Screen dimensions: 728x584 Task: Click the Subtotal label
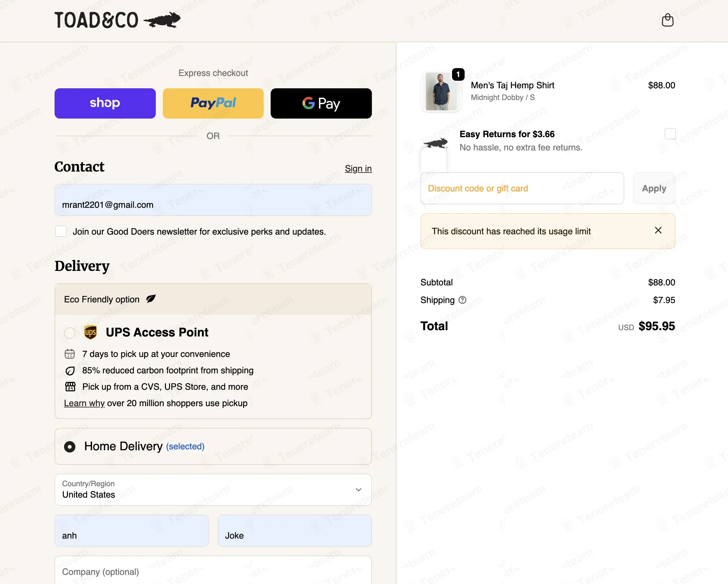[x=436, y=282]
